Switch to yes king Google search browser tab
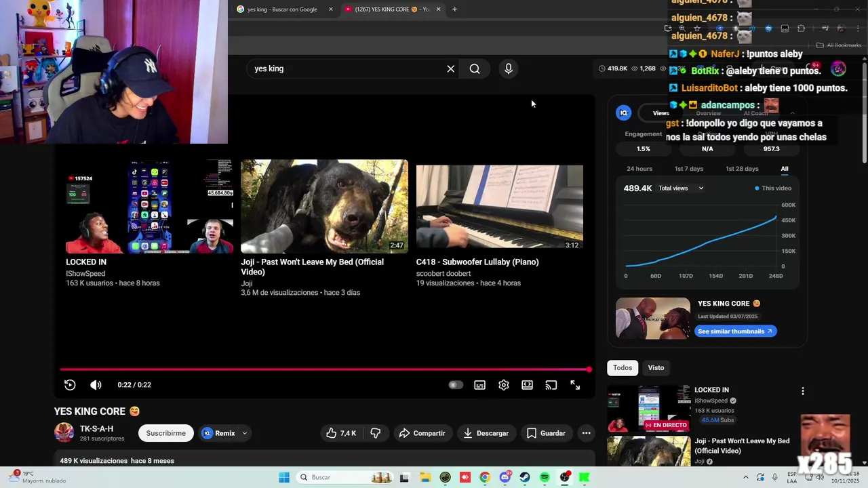 [281, 9]
